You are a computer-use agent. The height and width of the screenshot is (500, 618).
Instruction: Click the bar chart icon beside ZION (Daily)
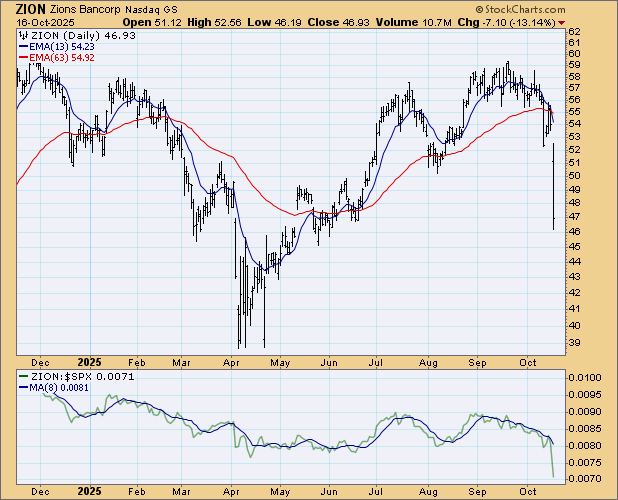(23, 35)
